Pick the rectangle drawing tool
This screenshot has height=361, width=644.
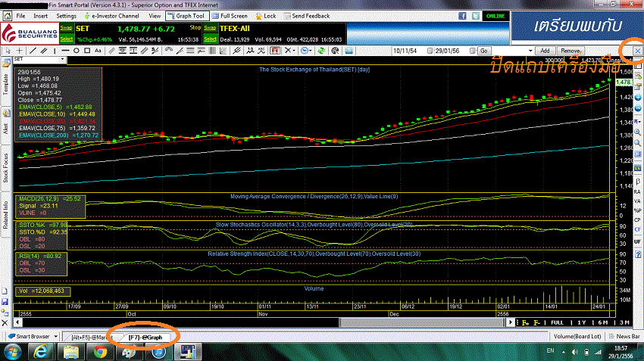click(87, 51)
